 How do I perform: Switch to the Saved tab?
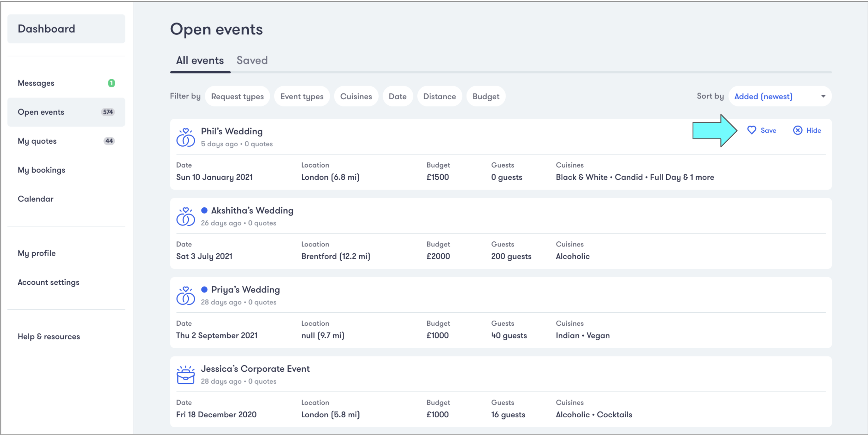(x=252, y=60)
